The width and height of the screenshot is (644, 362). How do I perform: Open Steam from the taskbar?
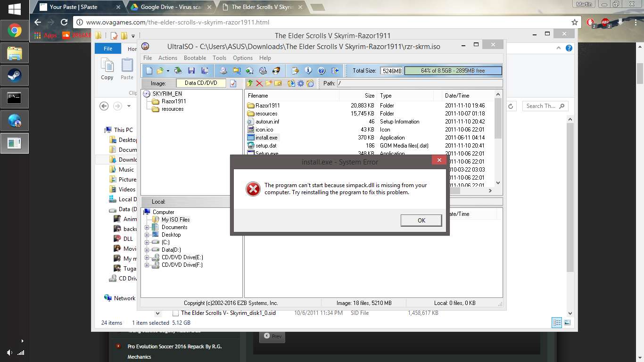click(x=14, y=75)
